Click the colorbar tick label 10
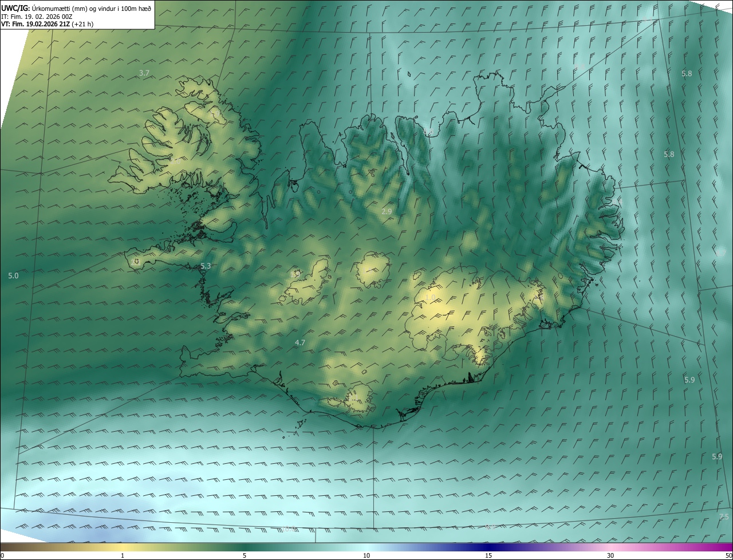The image size is (733, 560). pos(366,555)
